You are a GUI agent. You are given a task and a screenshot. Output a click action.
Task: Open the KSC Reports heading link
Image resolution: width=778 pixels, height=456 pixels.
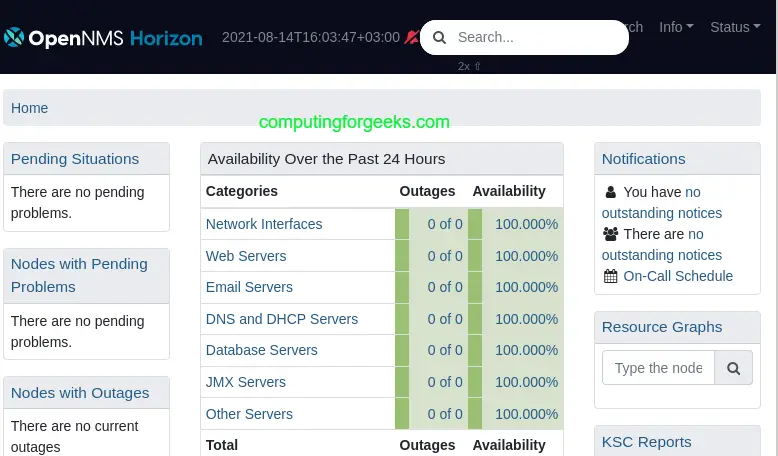(x=647, y=442)
